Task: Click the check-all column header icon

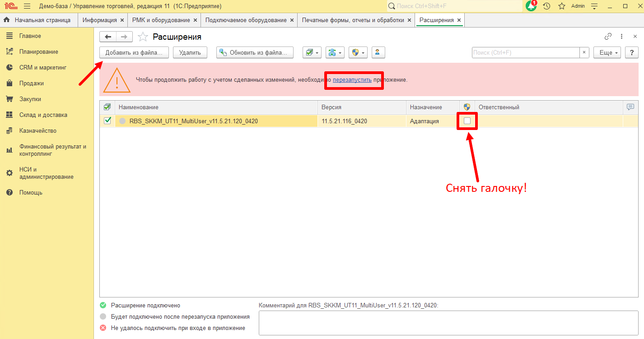Action: pos(107,107)
